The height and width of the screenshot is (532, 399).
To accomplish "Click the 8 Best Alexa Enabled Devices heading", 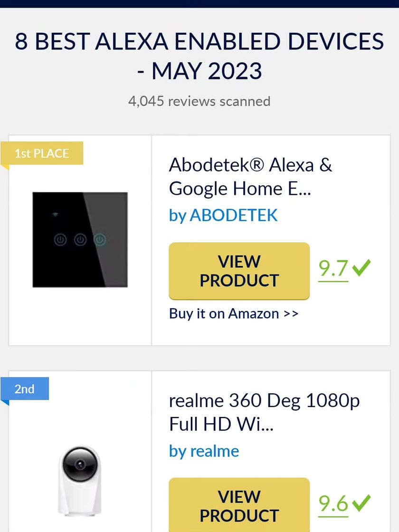I will [x=199, y=56].
